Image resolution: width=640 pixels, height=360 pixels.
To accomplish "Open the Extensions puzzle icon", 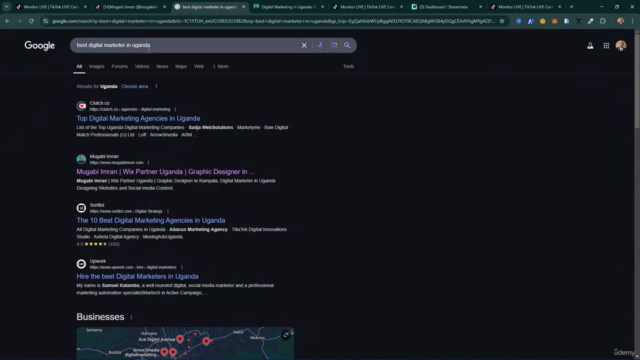I will [x=603, y=21].
